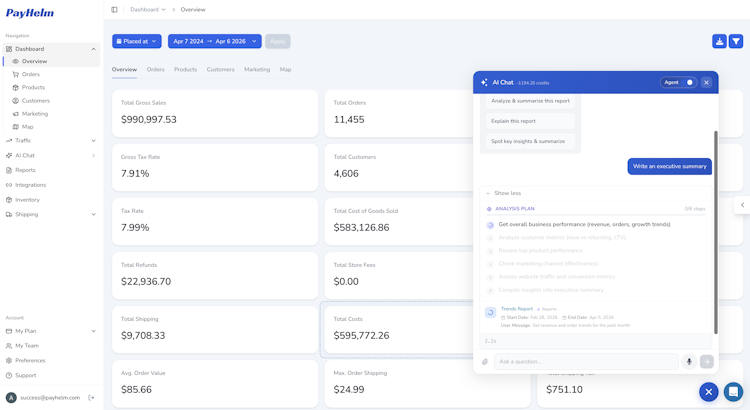
Task: Click the attachment paperclip icon
Action: pos(485,362)
